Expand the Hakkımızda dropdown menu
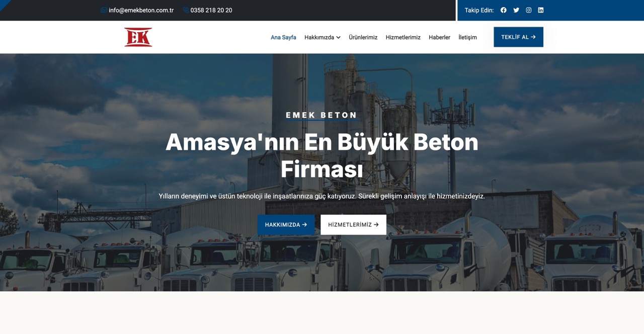Viewport: 644px width, 334px height. tap(319, 37)
